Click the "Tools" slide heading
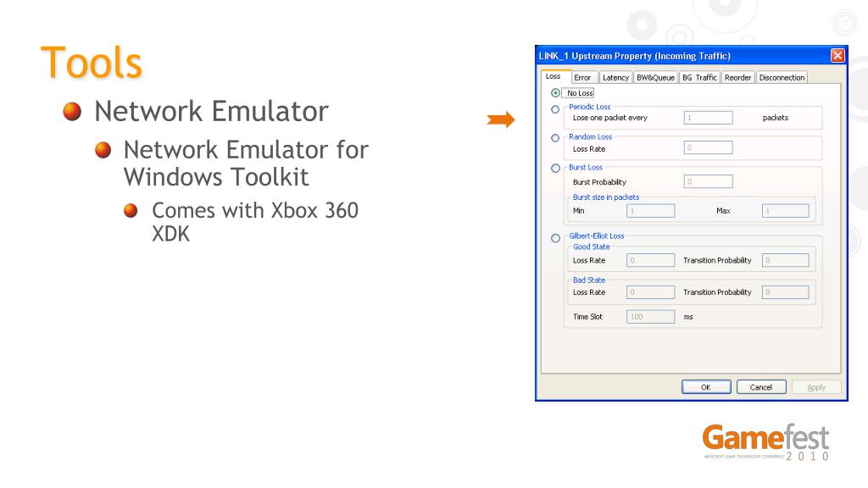 [x=92, y=62]
